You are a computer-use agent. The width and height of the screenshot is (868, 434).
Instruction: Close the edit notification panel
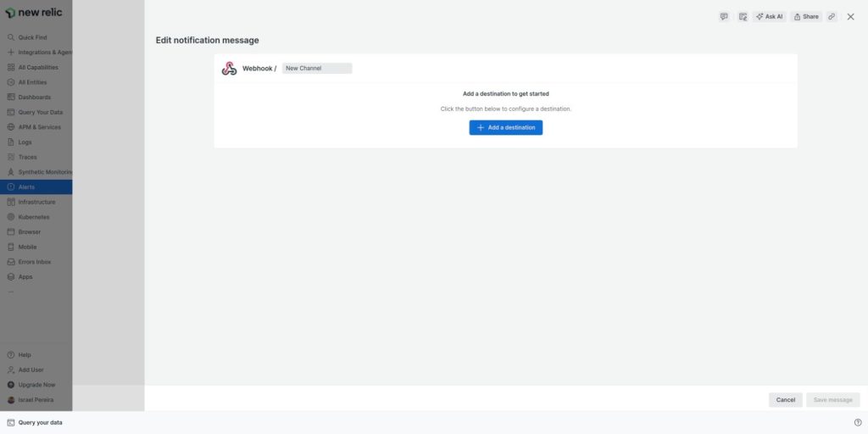(850, 17)
